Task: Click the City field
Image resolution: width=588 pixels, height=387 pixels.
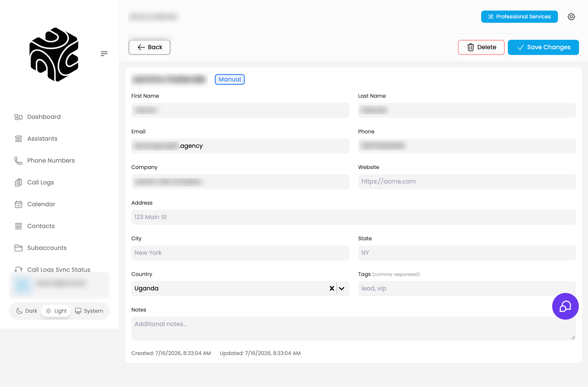Action: [240, 253]
